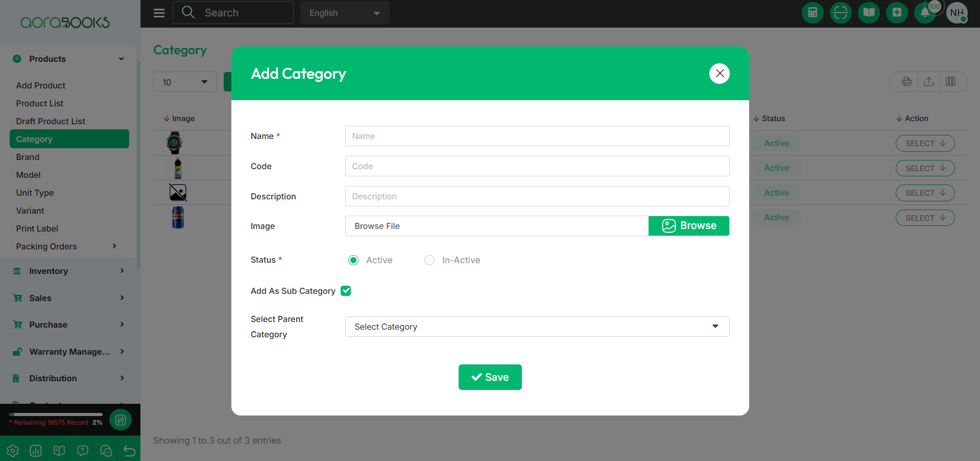Select the In-Active status radio button

[x=429, y=260]
